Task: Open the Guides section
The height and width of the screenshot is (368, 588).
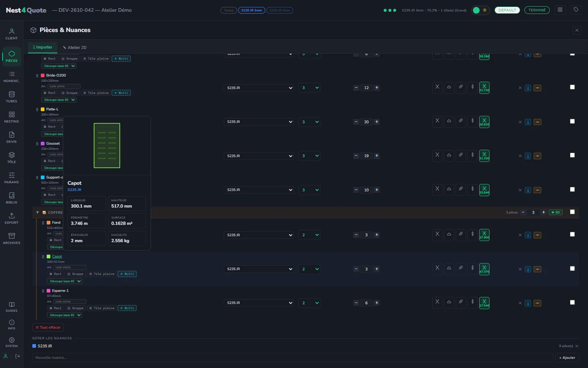Action: click(x=11, y=307)
